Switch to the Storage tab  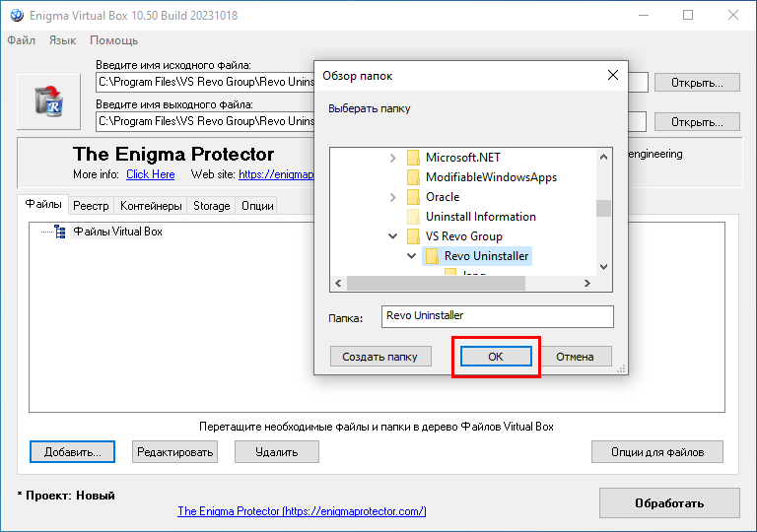tap(212, 206)
